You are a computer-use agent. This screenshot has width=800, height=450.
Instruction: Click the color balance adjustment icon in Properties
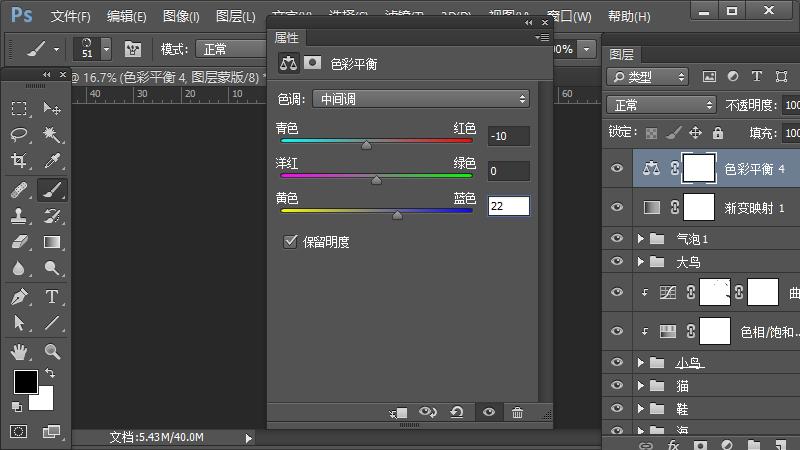(x=288, y=63)
